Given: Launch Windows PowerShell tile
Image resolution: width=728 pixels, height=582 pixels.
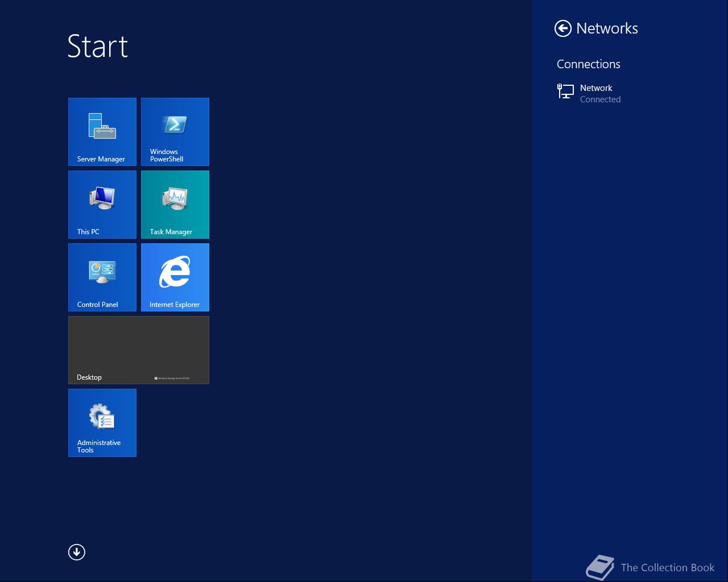Looking at the screenshot, I should tap(175, 132).
